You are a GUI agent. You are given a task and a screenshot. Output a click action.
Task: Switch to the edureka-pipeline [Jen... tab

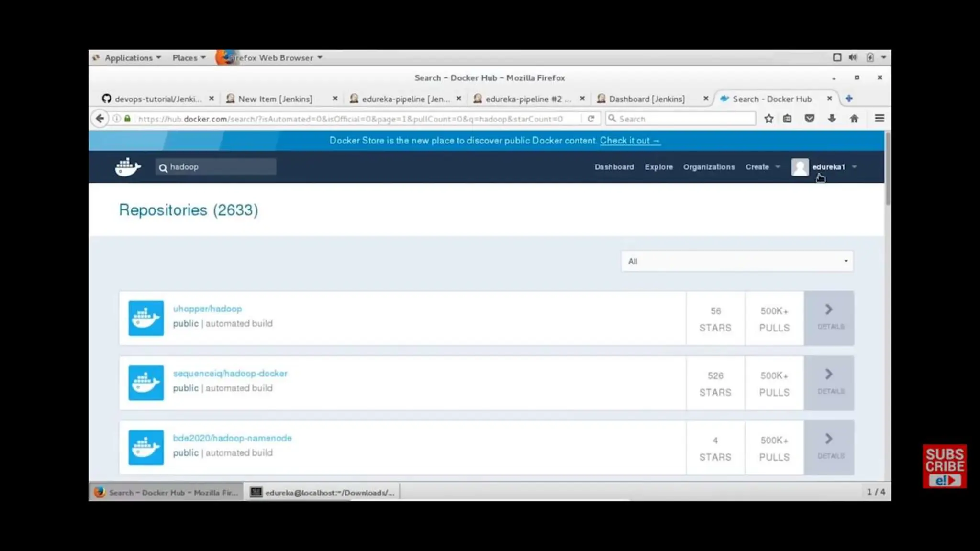click(x=406, y=99)
